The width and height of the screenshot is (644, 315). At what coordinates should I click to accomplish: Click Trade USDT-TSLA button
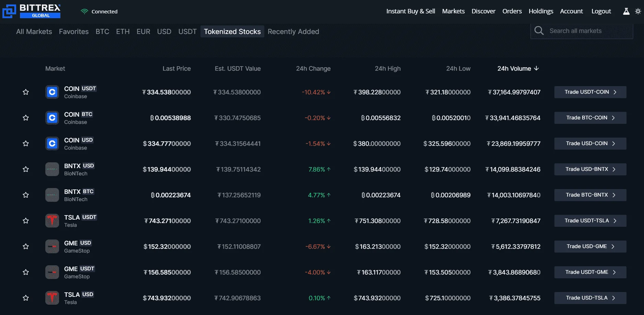[590, 221]
